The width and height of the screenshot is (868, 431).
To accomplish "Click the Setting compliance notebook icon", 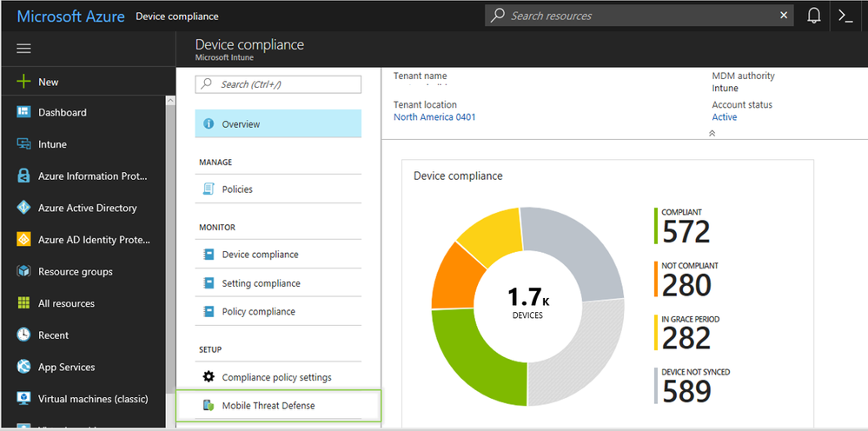I will coord(209,282).
